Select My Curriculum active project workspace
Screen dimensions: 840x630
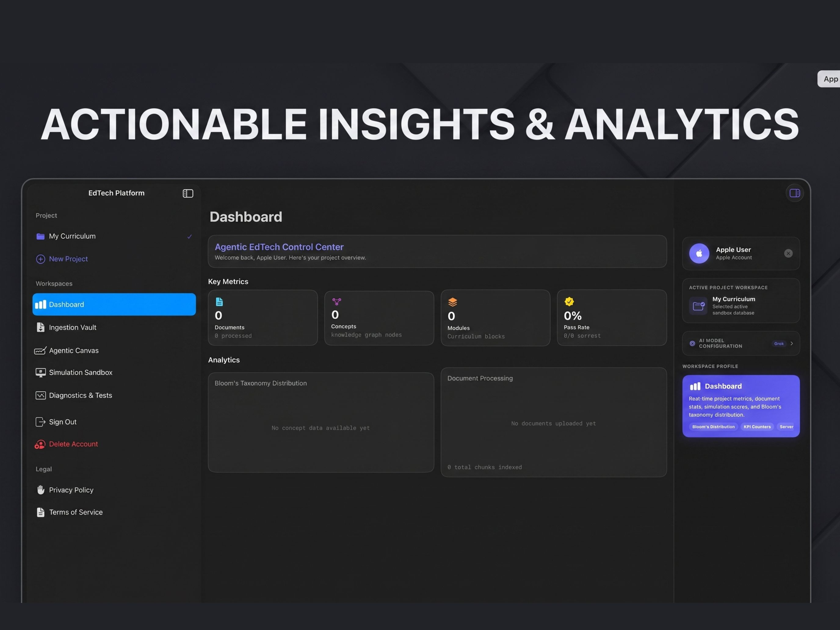741,300
